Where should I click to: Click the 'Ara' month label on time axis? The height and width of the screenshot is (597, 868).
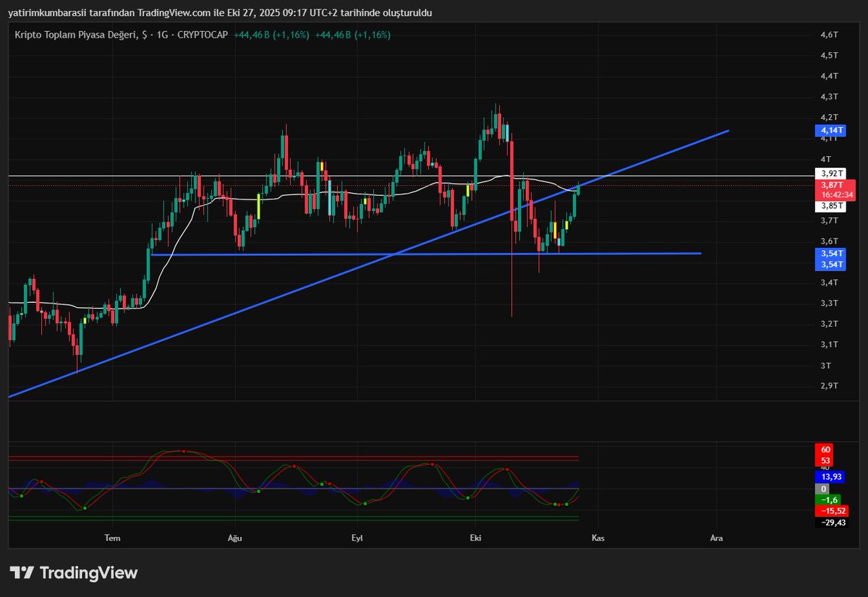point(716,538)
